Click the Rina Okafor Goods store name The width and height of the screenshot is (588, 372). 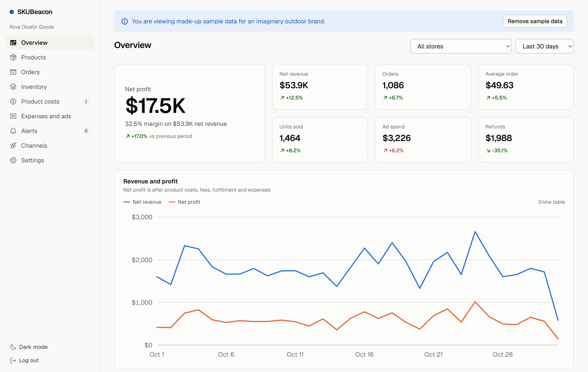(x=32, y=27)
